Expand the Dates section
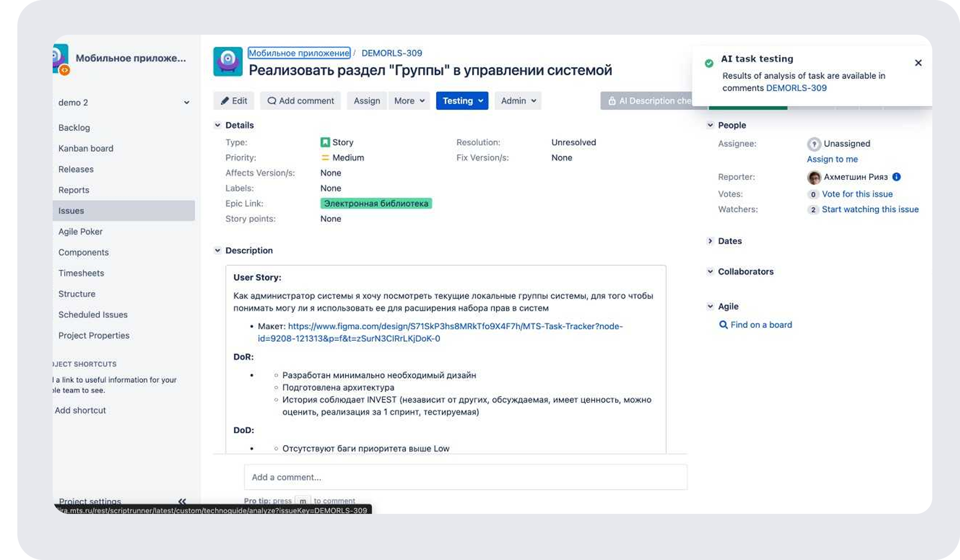 pyautogui.click(x=710, y=241)
